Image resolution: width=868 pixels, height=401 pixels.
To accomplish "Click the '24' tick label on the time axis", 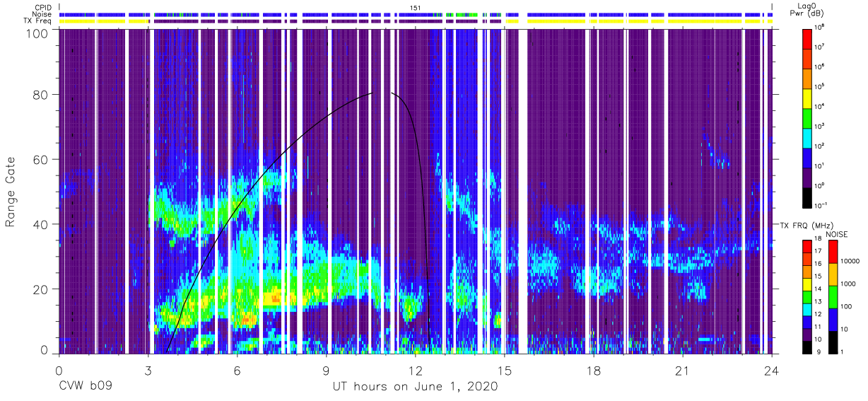I will [772, 371].
